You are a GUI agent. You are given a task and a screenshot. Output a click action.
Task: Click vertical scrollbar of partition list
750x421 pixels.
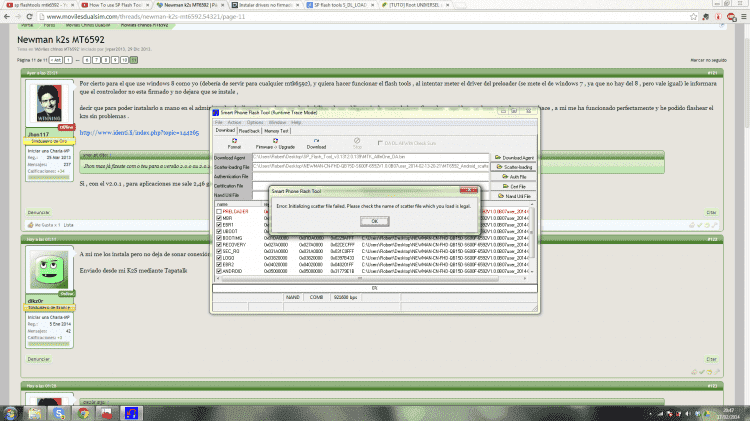tap(531, 239)
